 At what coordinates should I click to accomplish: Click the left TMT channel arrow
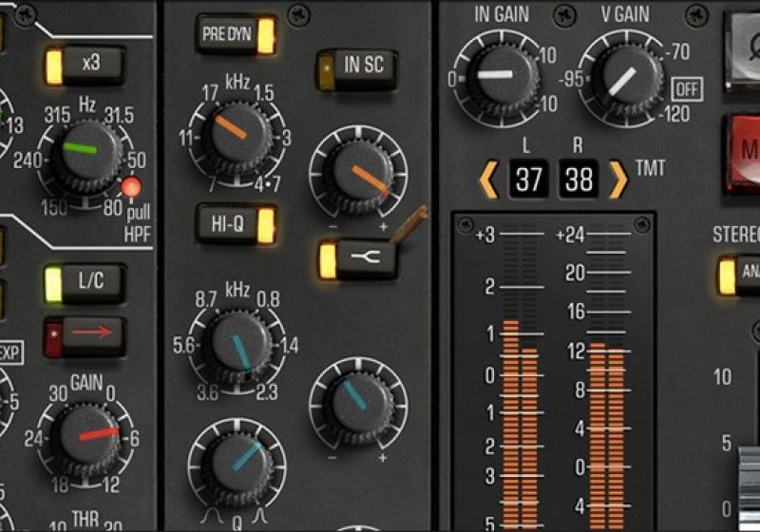pos(489,180)
